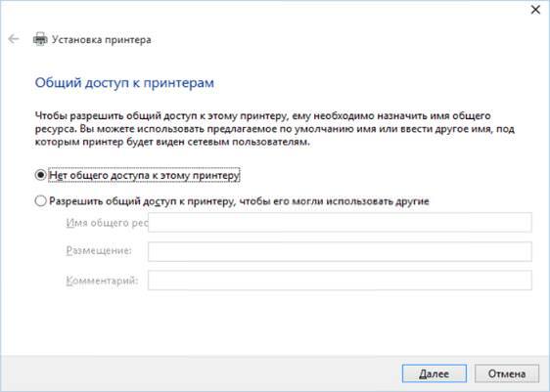Click the gray footer bar left of 'Далее'

200,373
